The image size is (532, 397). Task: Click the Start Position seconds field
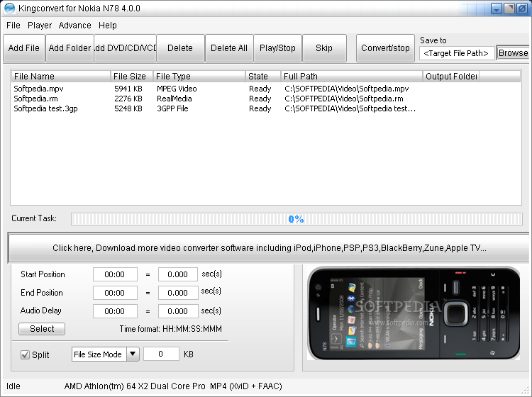coord(178,274)
